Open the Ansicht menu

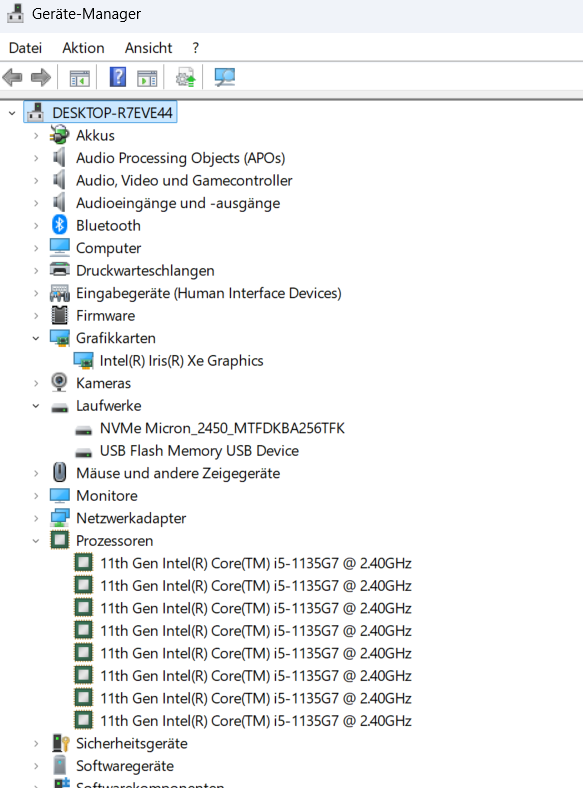148,48
